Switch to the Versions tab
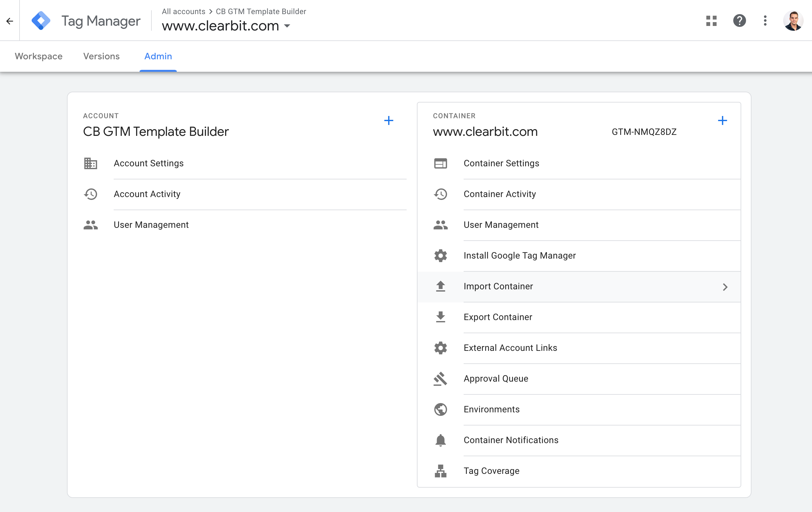Viewport: 812px width, 512px height. click(x=101, y=56)
